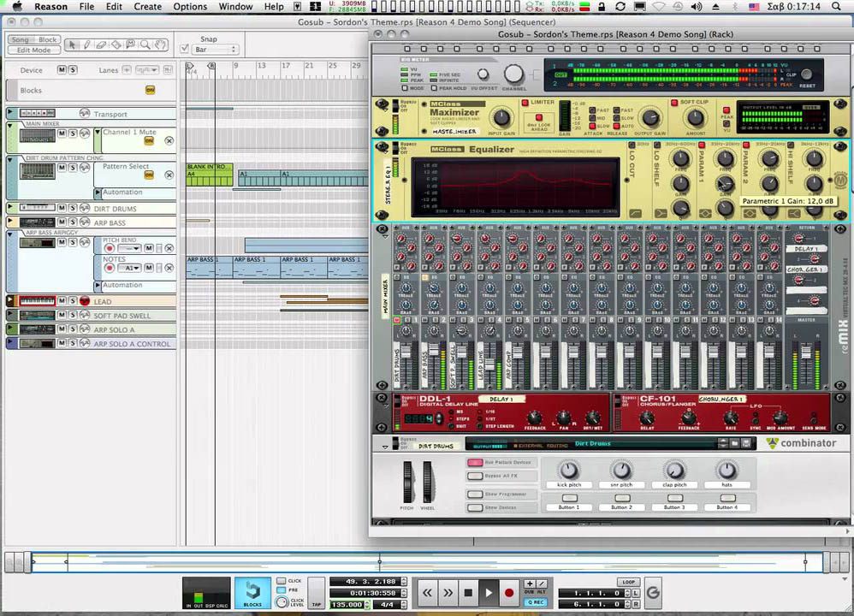Viewport: 854px width, 616px height.
Task: Mute the ARP BASS track
Action: [62, 222]
